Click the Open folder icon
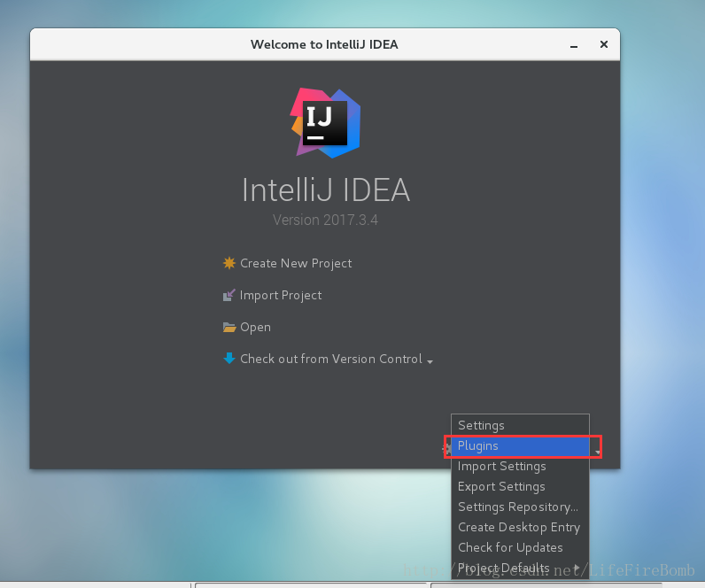 (x=229, y=328)
